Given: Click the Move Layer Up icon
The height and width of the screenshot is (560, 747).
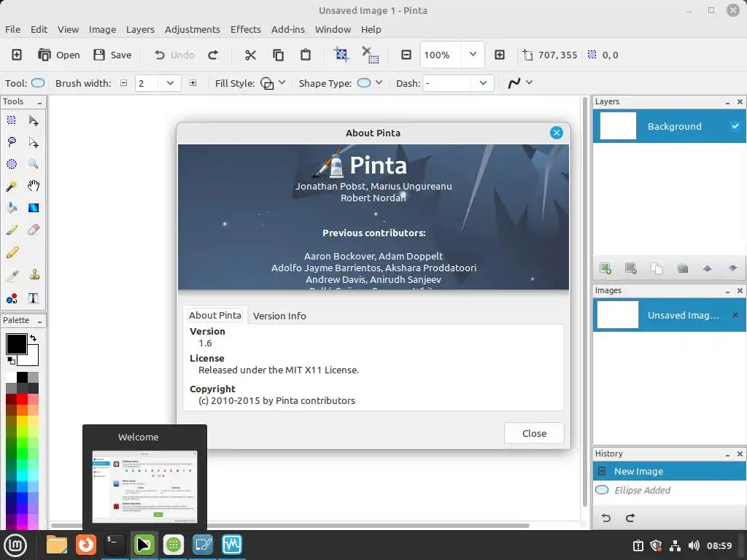Looking at the screenshot, I should [x=708, y=268].
